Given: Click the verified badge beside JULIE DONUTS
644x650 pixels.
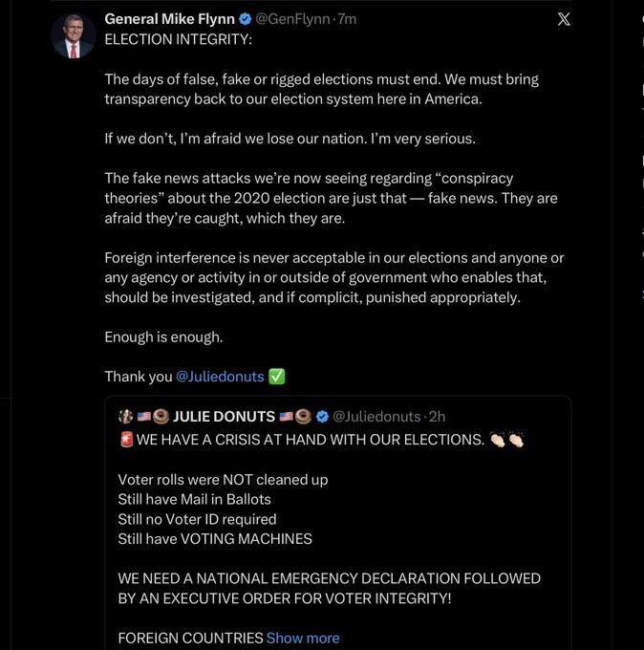Looking at the screenshot, I should [x=323, y=417].
